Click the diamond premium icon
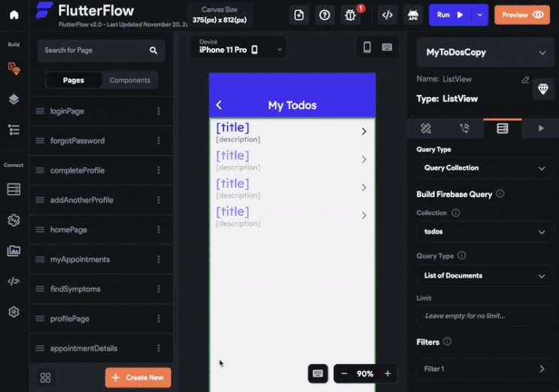The image size is (559, 392). [x=543, y=89]
